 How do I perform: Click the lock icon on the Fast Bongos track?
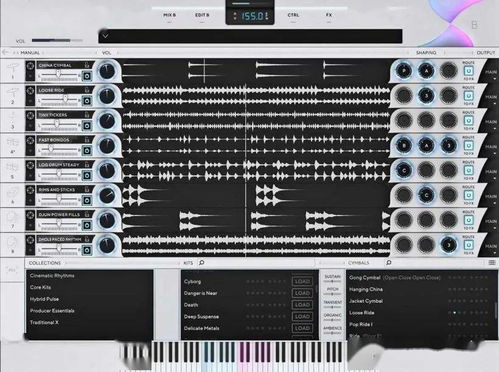tap(87, 140)
